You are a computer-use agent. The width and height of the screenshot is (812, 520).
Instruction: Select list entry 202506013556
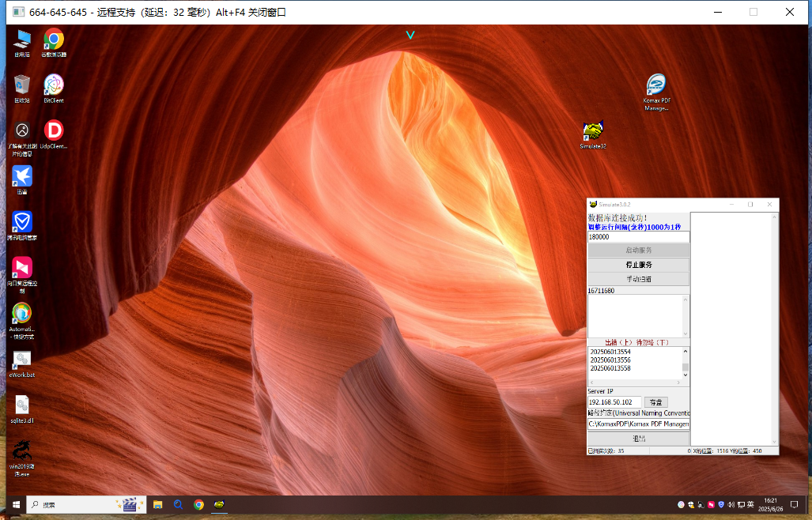[610, 360]
